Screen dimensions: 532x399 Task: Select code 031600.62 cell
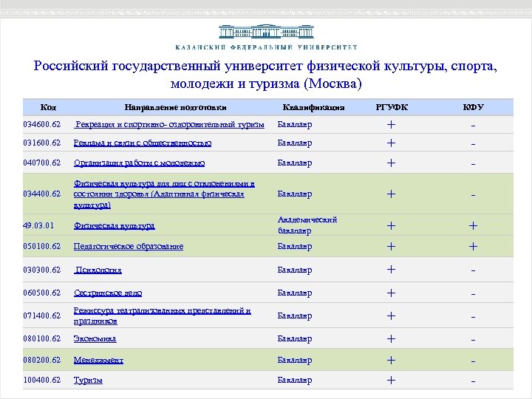point(42,143)
